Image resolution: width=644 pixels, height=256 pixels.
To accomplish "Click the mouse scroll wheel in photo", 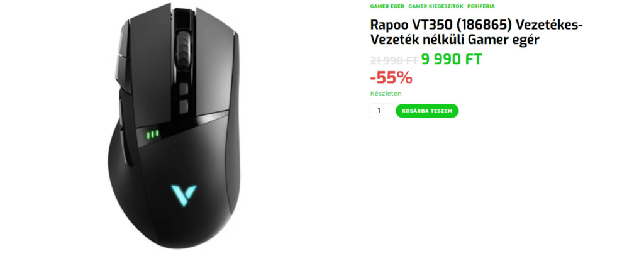I will click(182, 47).
